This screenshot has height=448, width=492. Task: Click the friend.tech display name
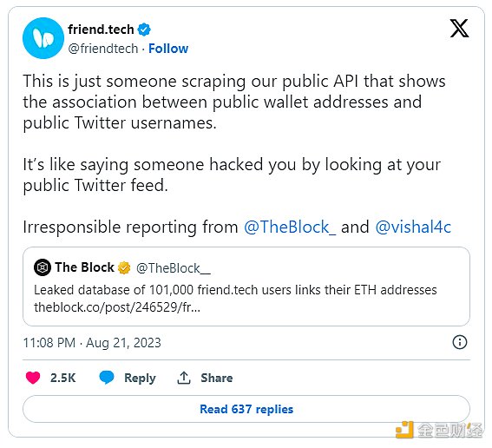pos(101,30)
